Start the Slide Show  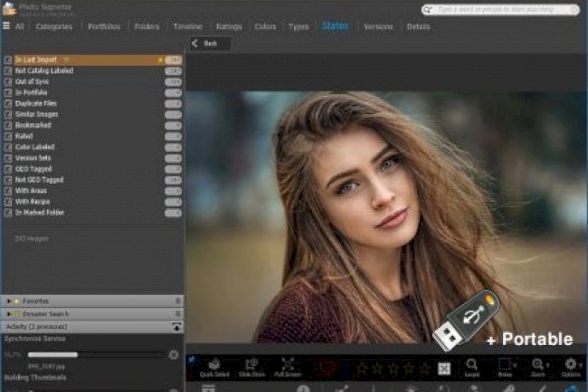(x=251, y=368)
